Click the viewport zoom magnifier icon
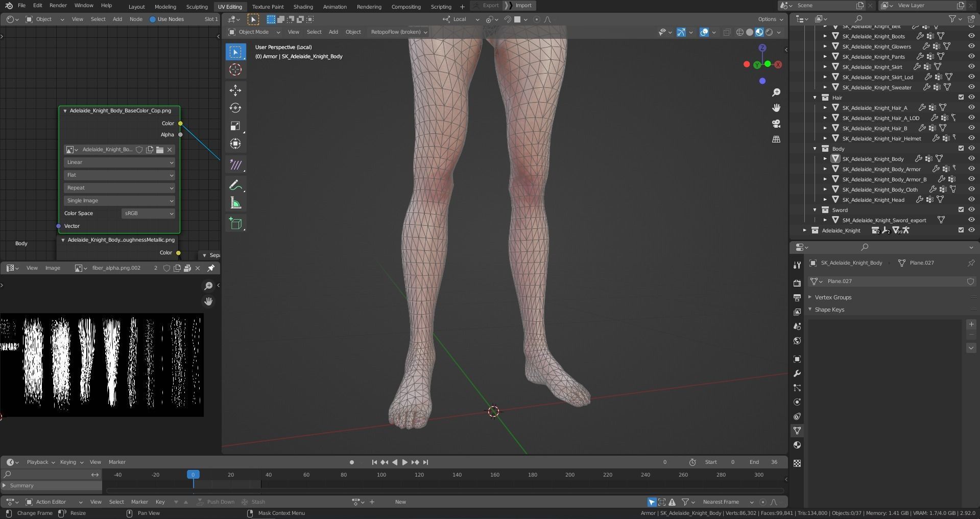Image resolution: width=980 pixels, height=519 pixels. pos(776,92)
